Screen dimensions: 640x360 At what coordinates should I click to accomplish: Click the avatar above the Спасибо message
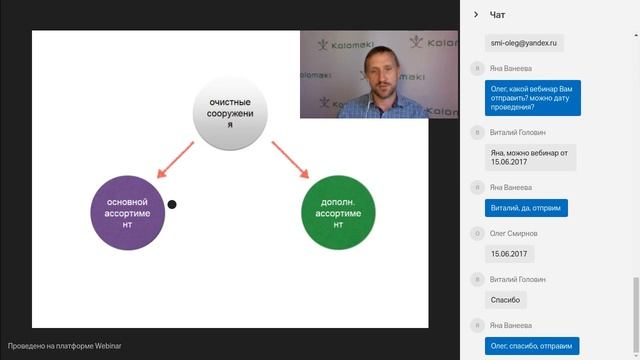point(477,280)
